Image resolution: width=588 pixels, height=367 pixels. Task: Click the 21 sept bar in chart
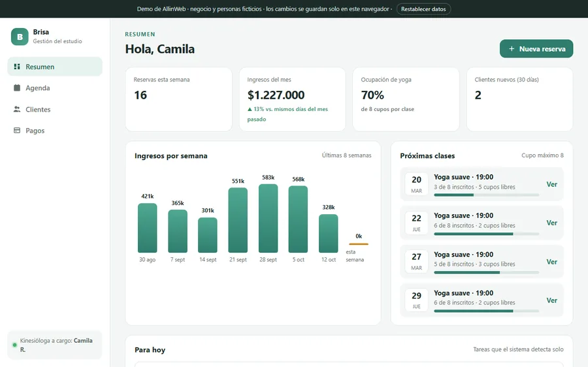pyautogui.click(x=238, y=220)
